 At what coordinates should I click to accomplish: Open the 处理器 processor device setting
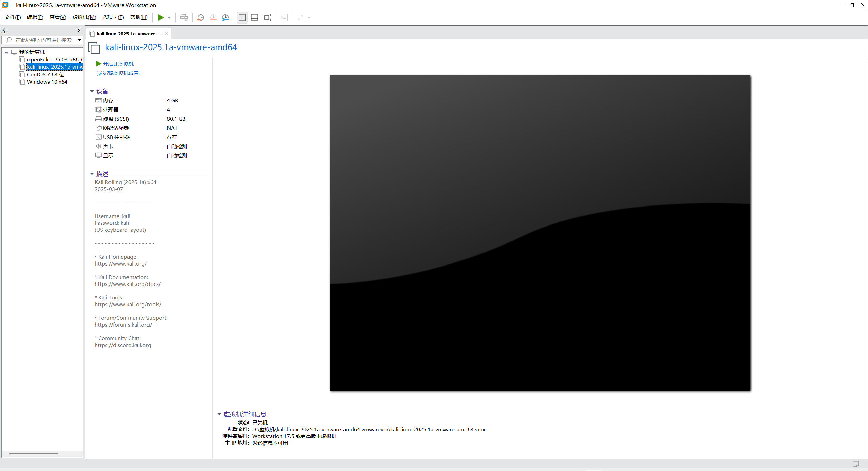tap(111, 110)
